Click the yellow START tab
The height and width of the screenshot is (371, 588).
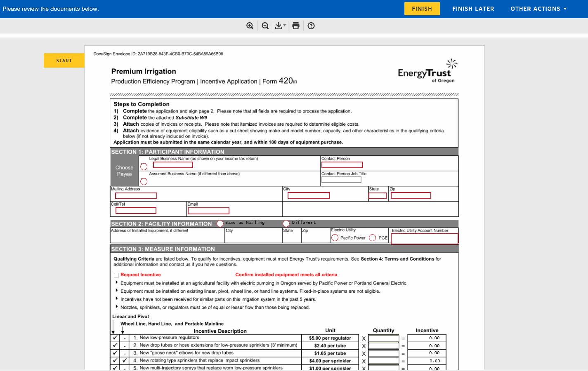coord(64,61)
